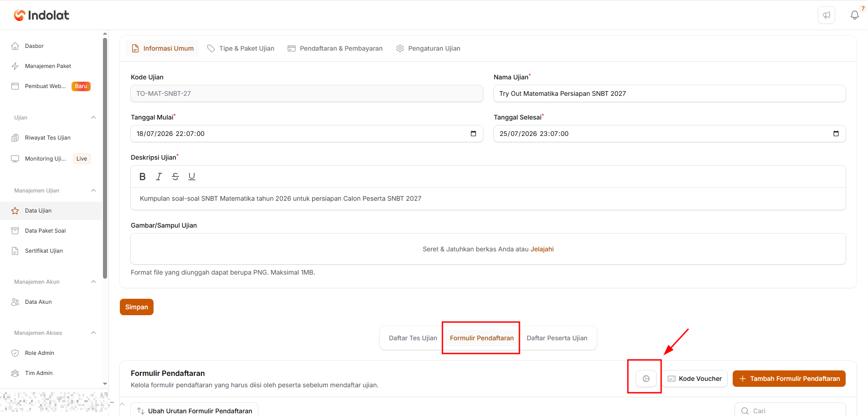Open Data Paket Soal from the sidebar
The height and width of the screenshot is (416, 868).
pyautogui.click(x=51, y=231)
